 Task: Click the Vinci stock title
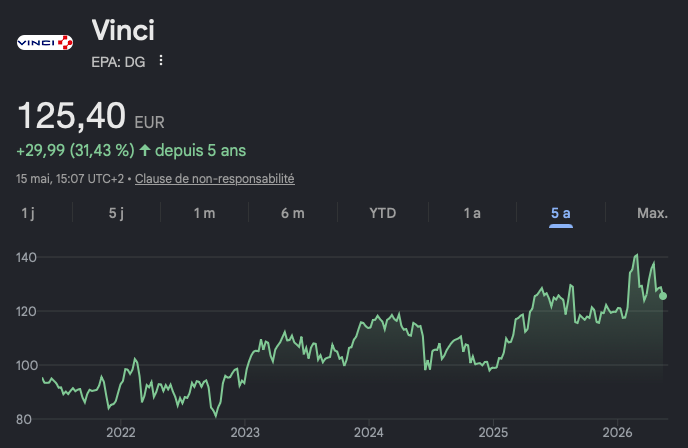tap(123, 30)
